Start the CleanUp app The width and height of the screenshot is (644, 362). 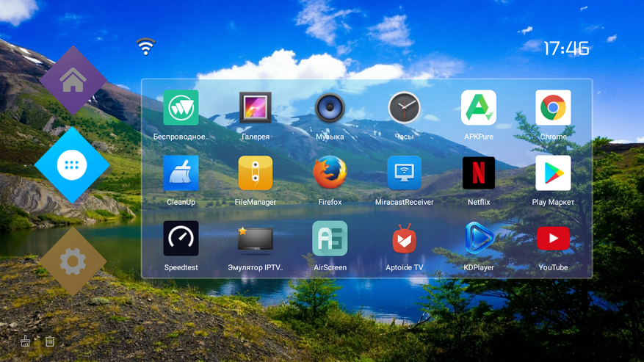click(181, 173)
